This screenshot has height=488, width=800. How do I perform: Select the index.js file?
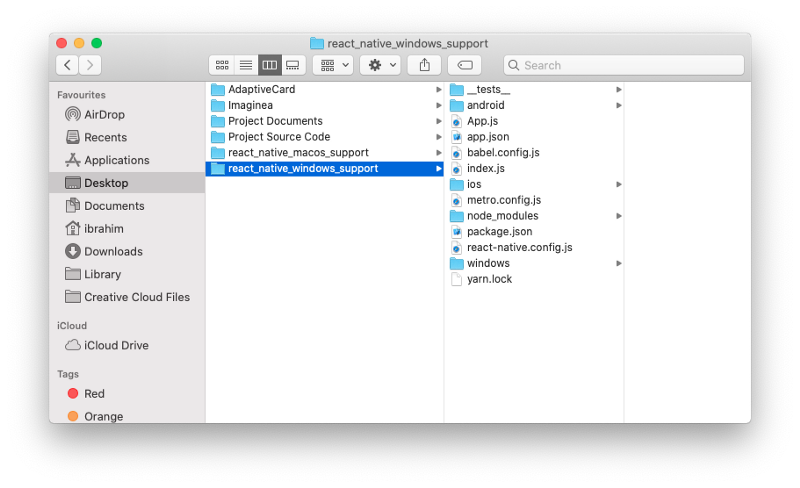(x=534, y=168)
